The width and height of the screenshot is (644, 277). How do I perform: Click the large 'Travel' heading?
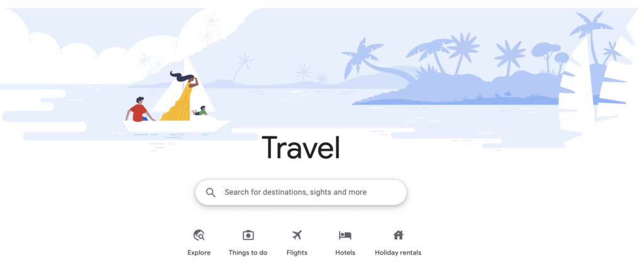click(x=301, y=148)
